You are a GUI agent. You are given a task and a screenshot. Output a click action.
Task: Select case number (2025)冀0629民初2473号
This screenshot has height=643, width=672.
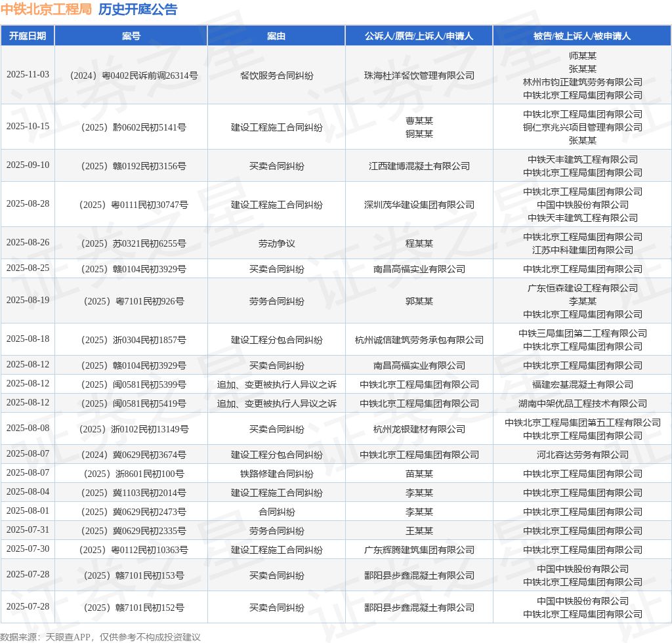pos(134,512)
